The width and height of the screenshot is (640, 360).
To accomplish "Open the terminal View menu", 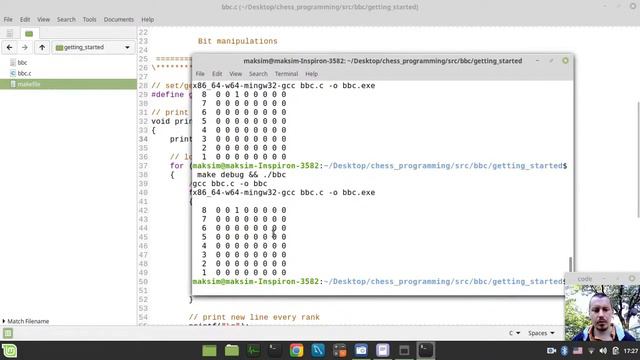I will point(236,74).
